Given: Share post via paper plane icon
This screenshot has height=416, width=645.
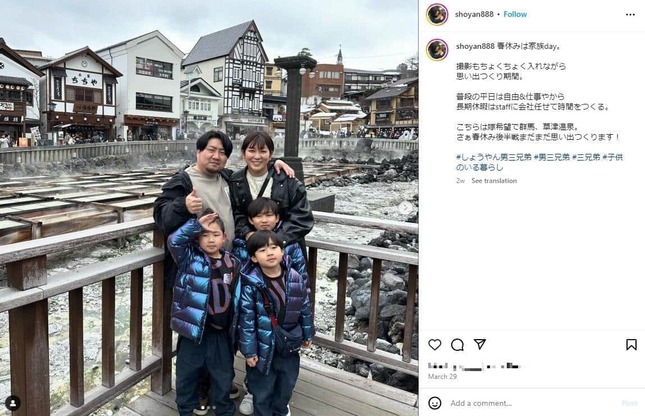Looking at the screenshot, I should coord(480,344).
